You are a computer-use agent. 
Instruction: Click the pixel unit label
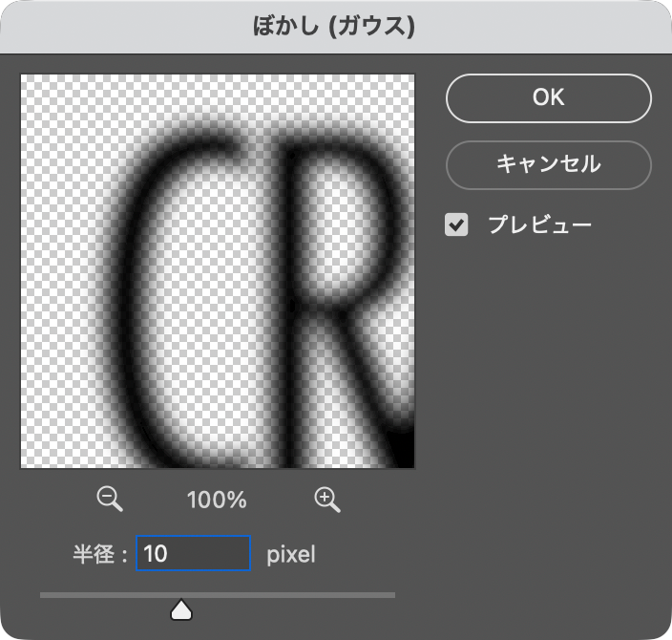point(290,554)
